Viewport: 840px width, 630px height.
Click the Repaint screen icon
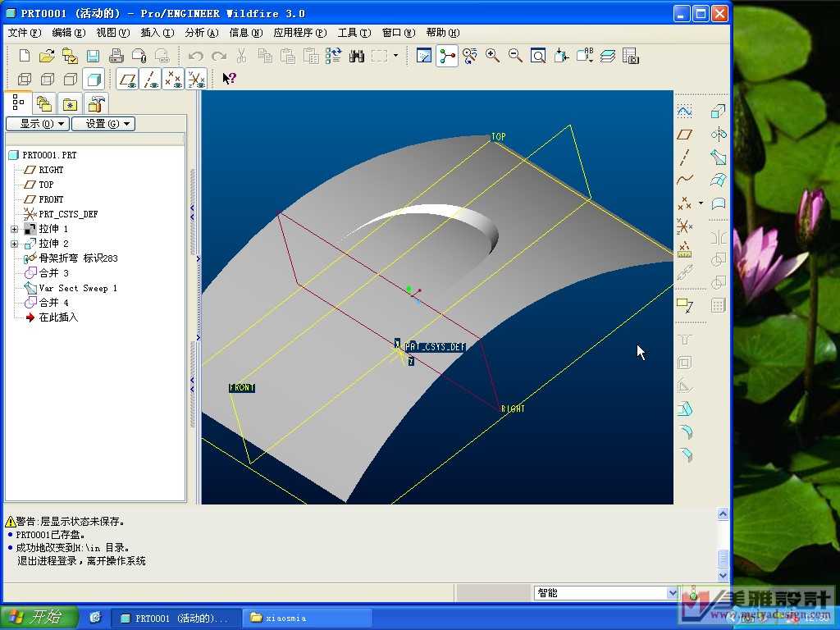tap(424, 56)
